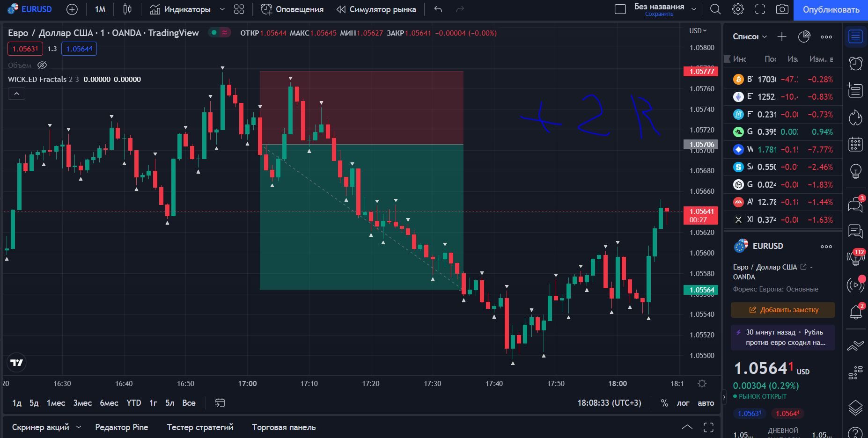Viewport: 868px width, 438px height.
Task: Open the Список watchlist dropdown
Action: point(750,36)
